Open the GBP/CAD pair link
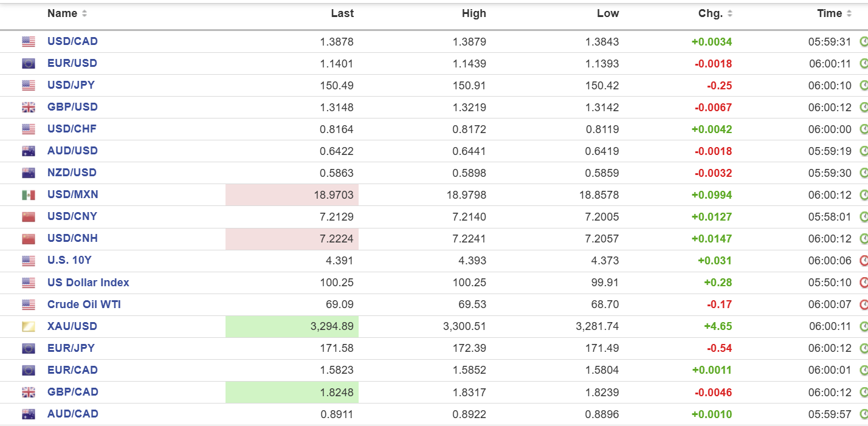The height and width of the screenshot is (426, 868). click(72, 392)
